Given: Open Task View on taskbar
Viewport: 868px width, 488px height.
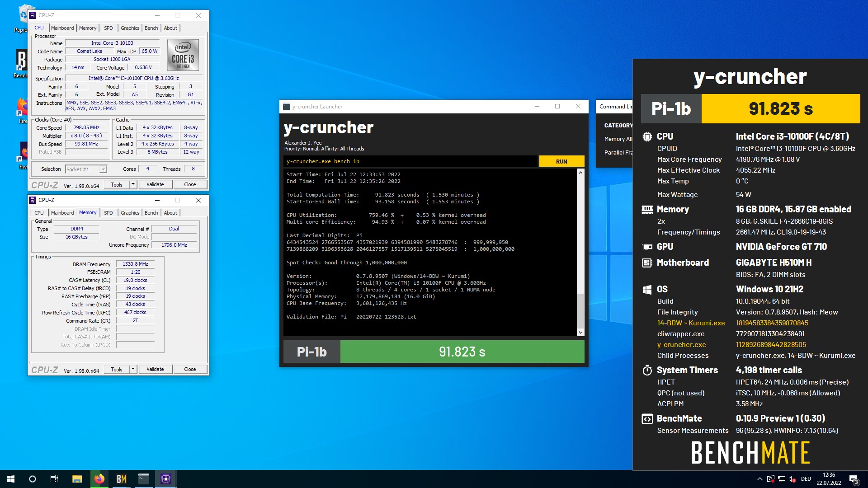Looking at the screenshot, I should tap(54, 479).
